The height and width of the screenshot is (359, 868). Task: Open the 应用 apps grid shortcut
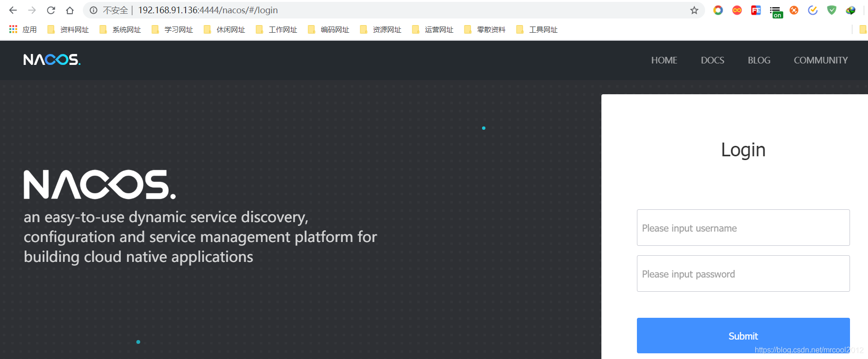pyautogui.click(x=23, y=29)
